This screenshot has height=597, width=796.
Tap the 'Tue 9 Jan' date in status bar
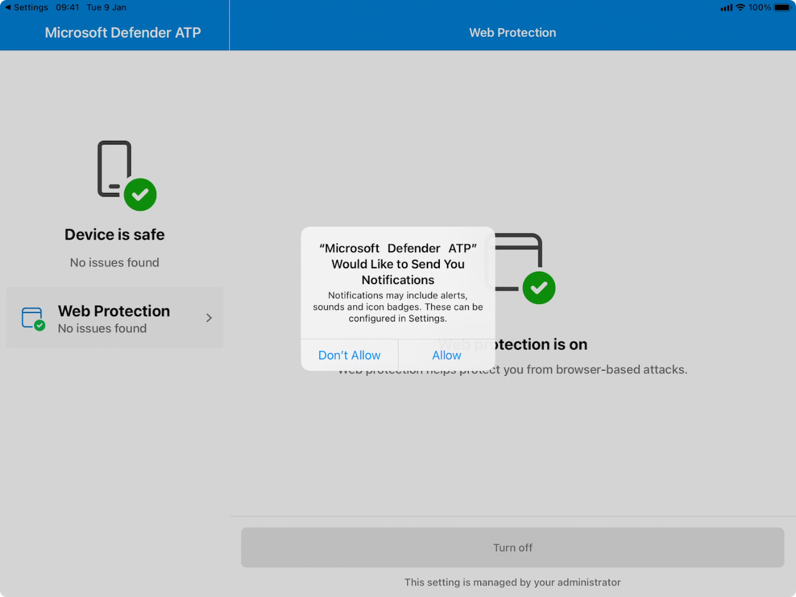pyautogui.click(x=107, y=8)
